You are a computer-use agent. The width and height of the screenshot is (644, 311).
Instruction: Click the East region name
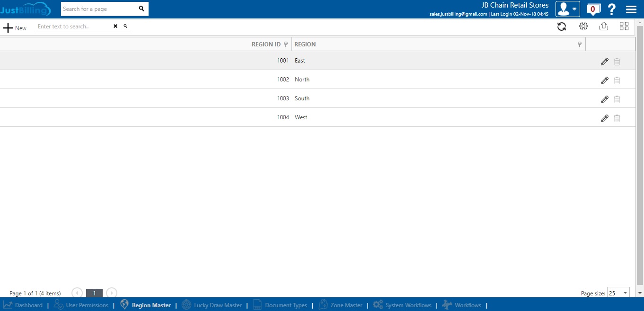pyautogui.click(x=300, y=61)
